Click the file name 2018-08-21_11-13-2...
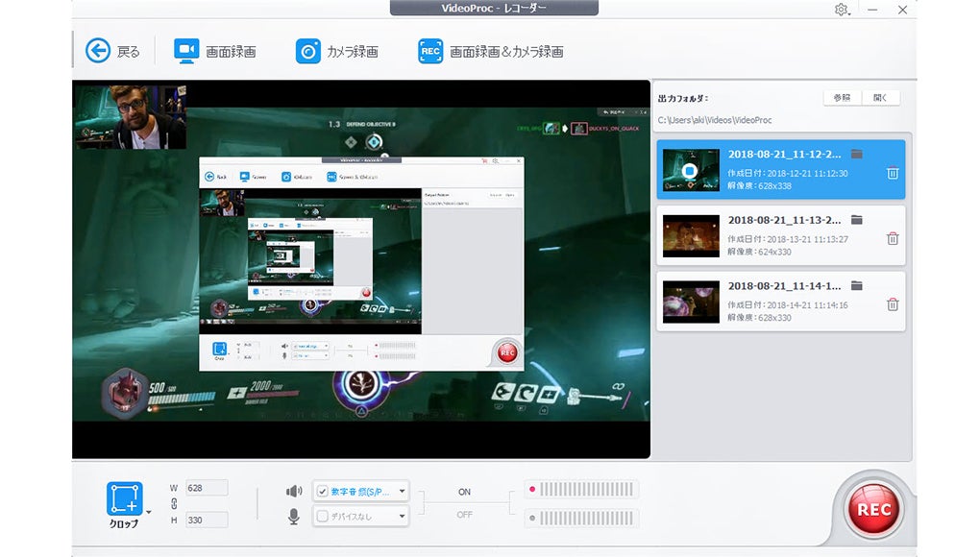This screenshot has height=557, width=980. click(784, 220)
